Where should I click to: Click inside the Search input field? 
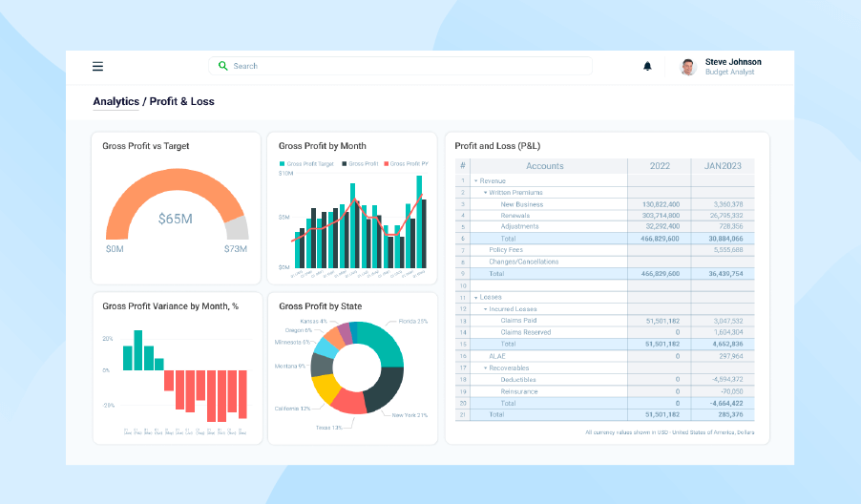tap(401, 66)
